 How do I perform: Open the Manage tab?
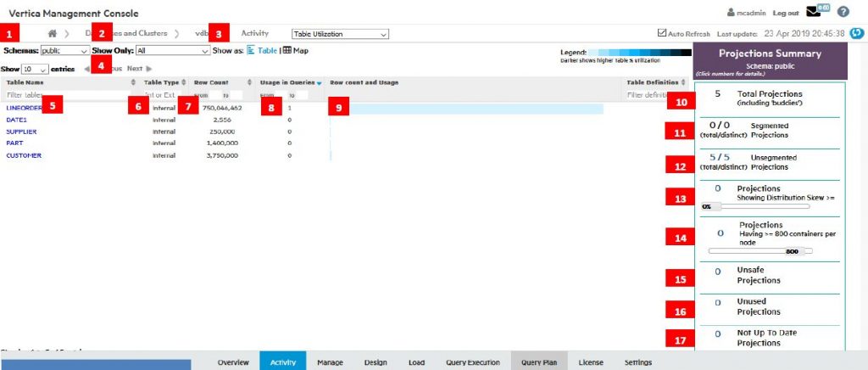click(330, 362)
